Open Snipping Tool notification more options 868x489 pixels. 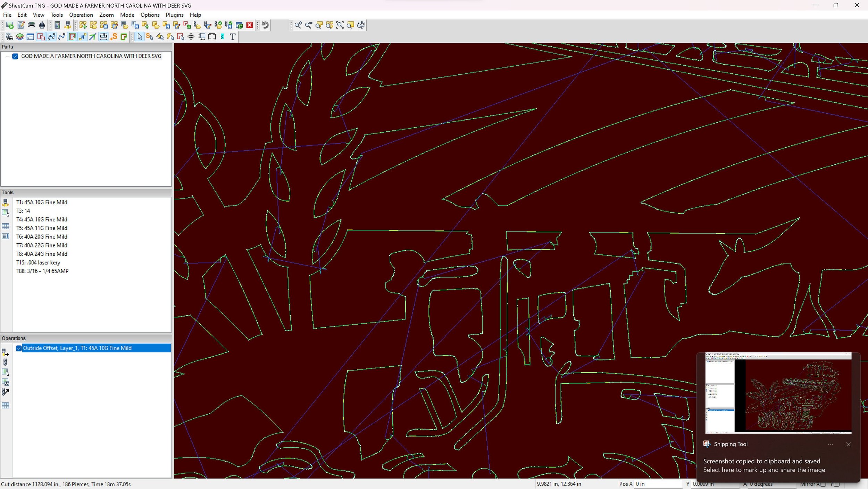coord(830,444)
